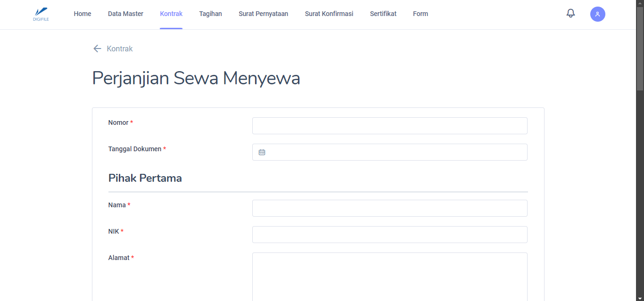644x301 pixels.
Task: Go to the Sertifikat menu
Action: [x=383, y=14]
